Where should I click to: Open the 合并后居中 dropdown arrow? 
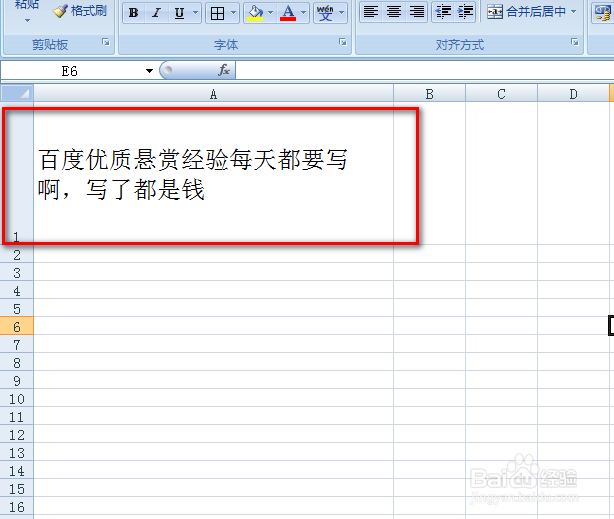click(574, 12)
